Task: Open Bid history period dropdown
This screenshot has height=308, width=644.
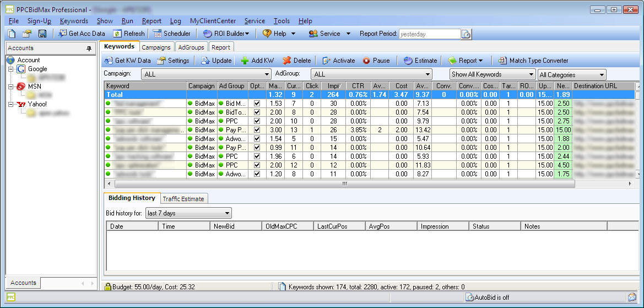Action: click(x=188, y=213)
